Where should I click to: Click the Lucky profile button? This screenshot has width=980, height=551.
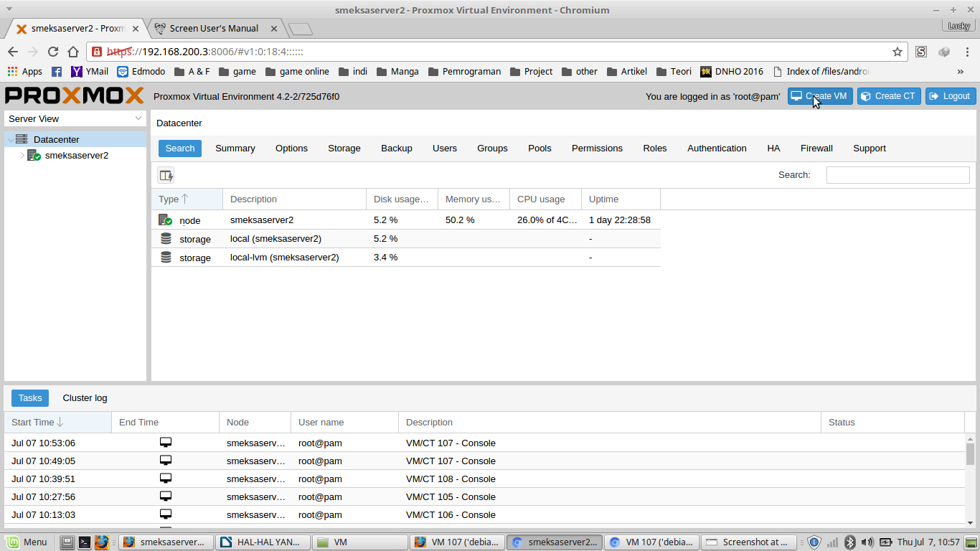point(958,26)
